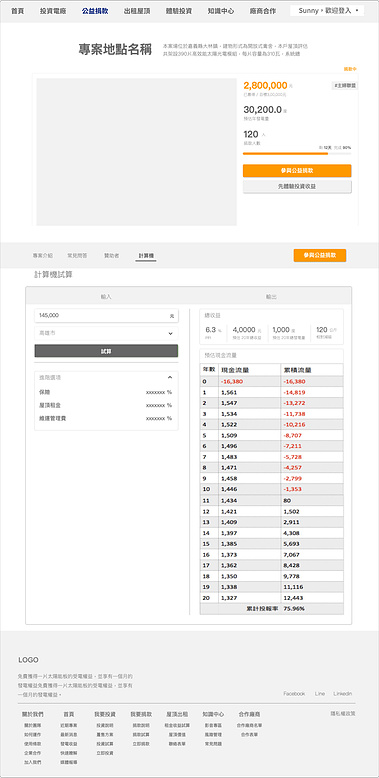
Task: Click the 我要投資 footer heading
Action: (x=105, y=714)
